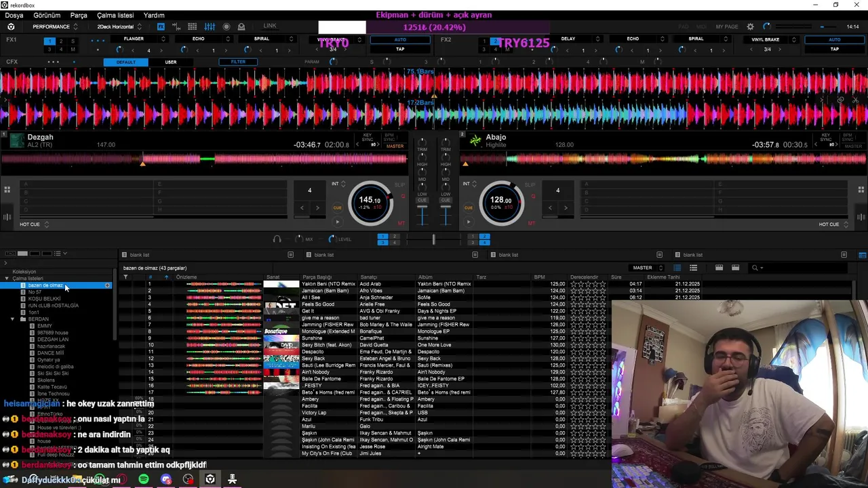Image resolution: width=868 pixels, height=488 pixels.
Task: Sort by Sanatçı column header
Action: pos(370,277)
